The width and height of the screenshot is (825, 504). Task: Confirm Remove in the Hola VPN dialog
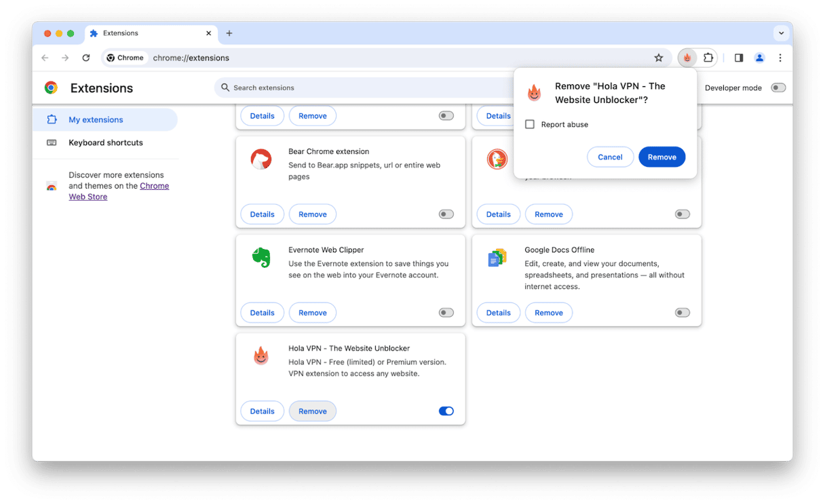(x=661, y=157)
